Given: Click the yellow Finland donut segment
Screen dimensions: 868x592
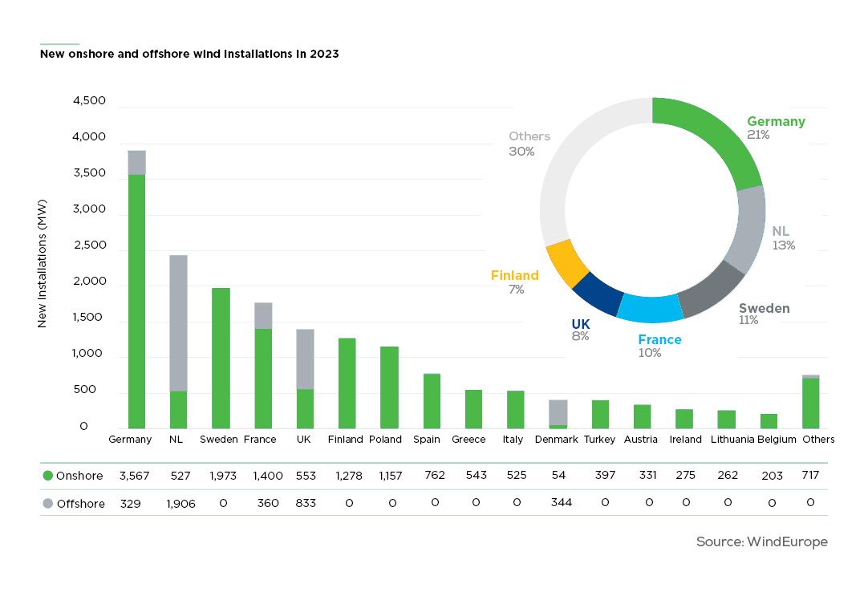Looking at the screenshot, I should click(567, 264).
